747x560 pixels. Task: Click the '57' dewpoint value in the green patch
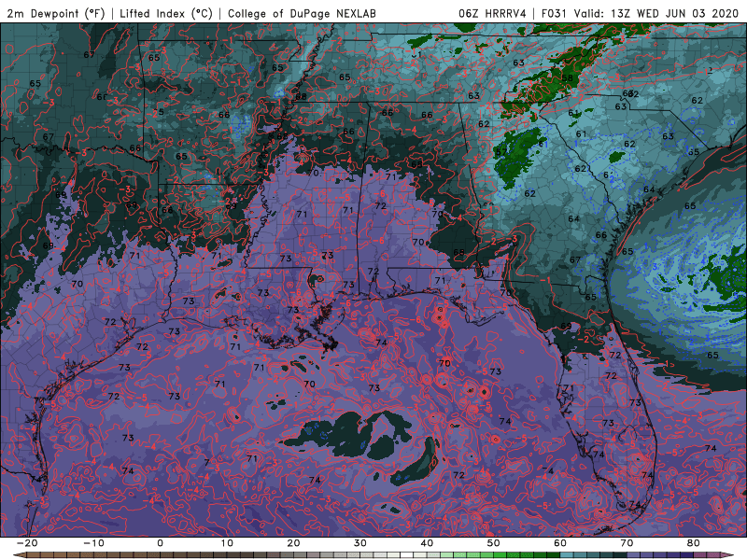500,153
